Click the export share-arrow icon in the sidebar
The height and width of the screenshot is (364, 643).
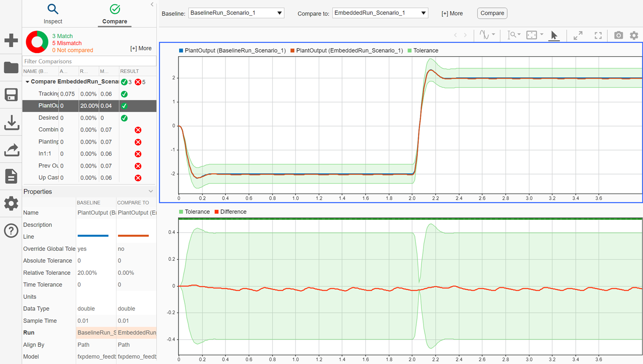point(11,150)
